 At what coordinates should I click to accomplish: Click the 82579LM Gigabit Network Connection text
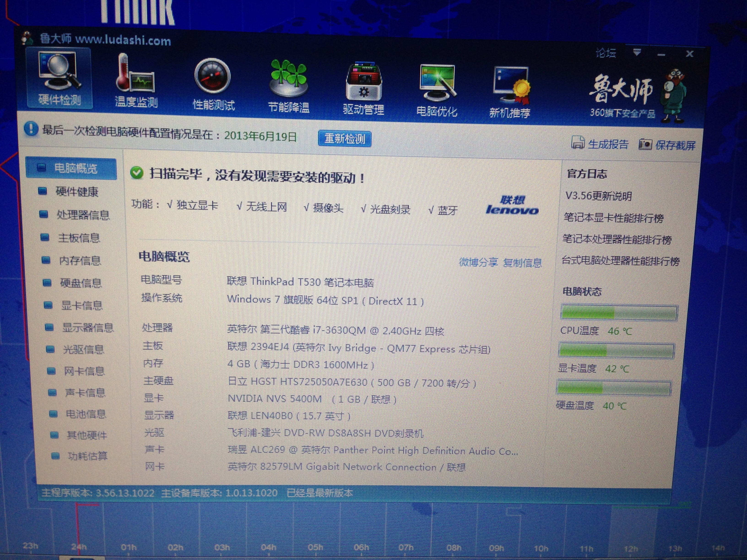click(x=346, y=467)
